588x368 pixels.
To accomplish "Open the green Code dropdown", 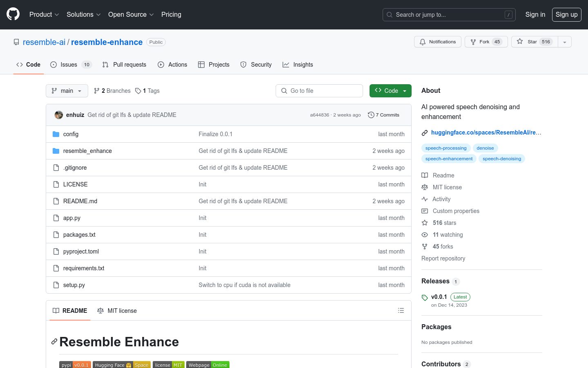I will (x=390, y=91).
